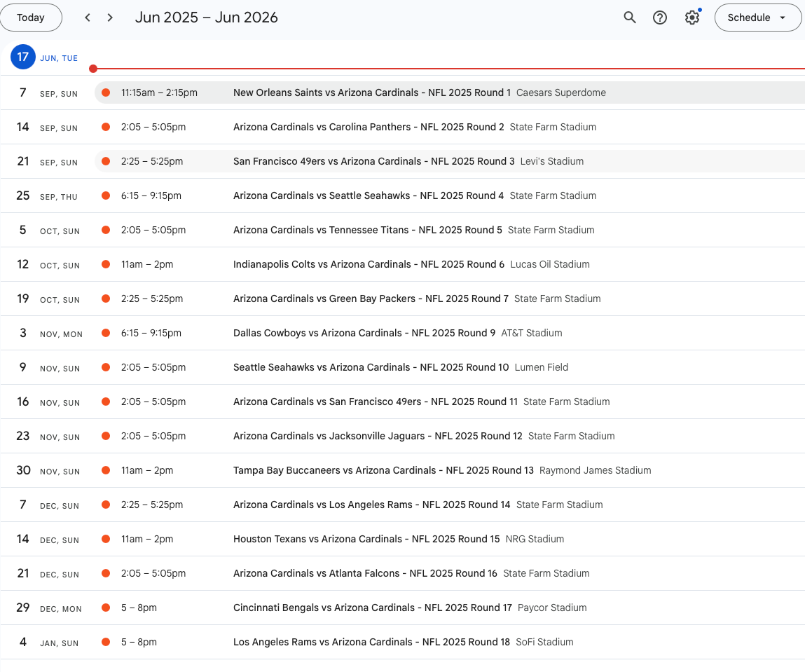The image size is (805, 672).
Task: Click the orange dot for Texans Round 15 game
Action: tap(106, 539)
